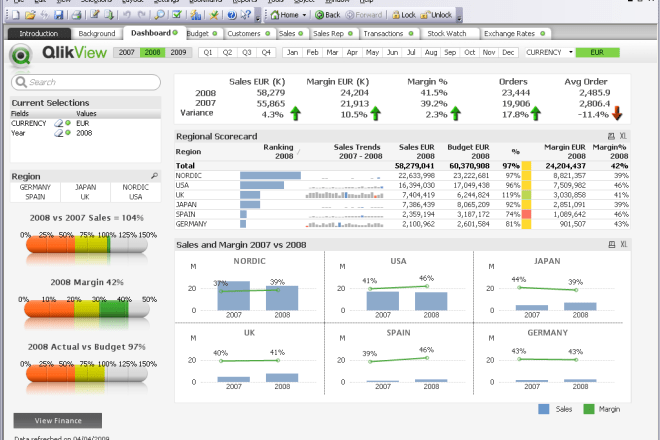Viewport: 660px width, 440px height.
Task: Open the toolbar Search magnifier icon
Action: [x=160, y=15]
